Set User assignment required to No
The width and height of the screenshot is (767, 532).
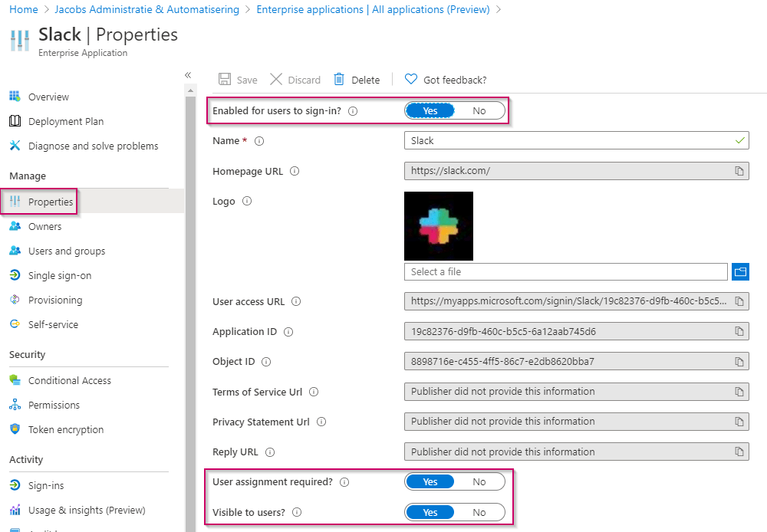pyautogui.click(x=479, y=482)
